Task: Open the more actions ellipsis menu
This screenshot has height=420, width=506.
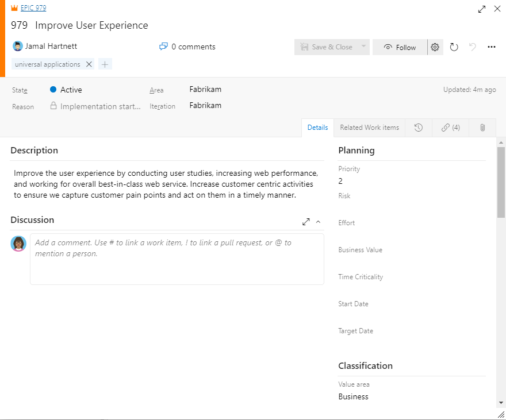Action: (492, 47)
